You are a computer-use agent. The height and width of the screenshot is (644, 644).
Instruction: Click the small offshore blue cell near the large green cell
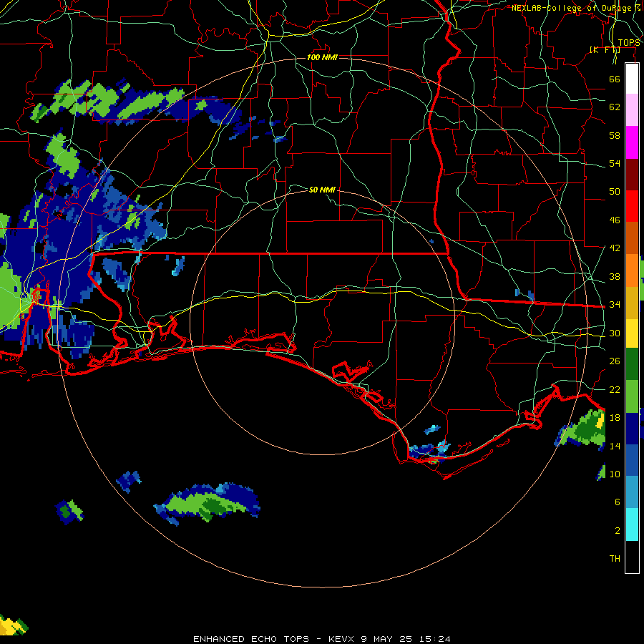129,481
